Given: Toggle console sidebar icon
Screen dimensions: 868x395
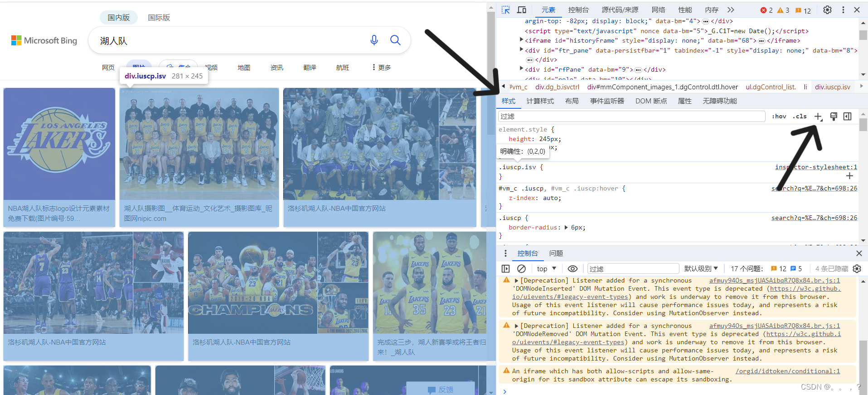Looking at the screenshot, I should click(x=506, y=269).
